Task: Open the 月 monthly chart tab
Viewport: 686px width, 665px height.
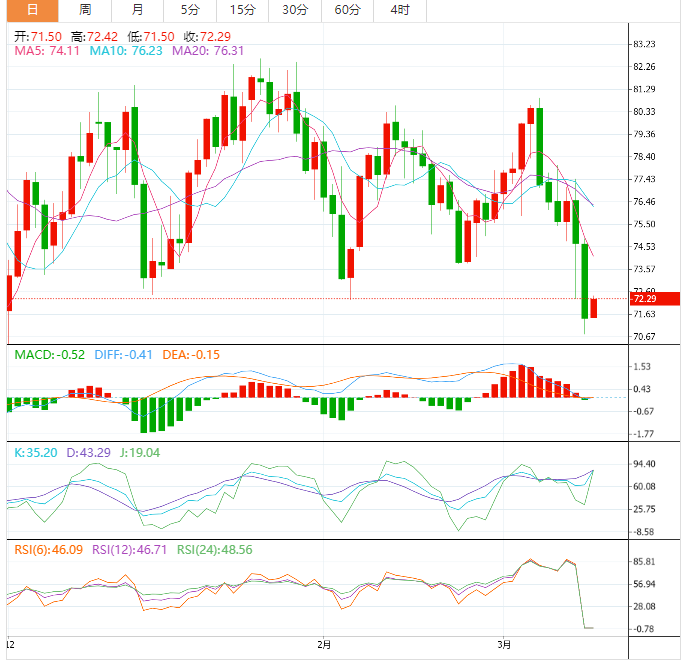Action: (x=137, y=10)
